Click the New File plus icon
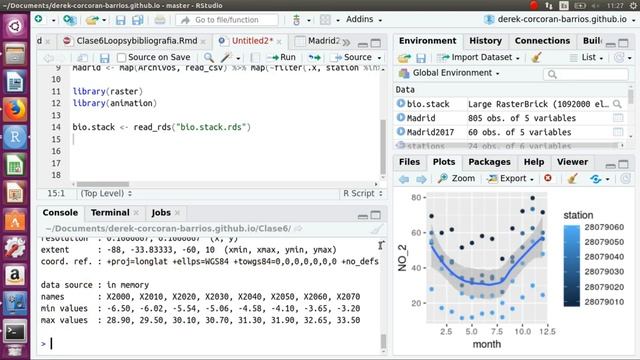 (39, 19)
